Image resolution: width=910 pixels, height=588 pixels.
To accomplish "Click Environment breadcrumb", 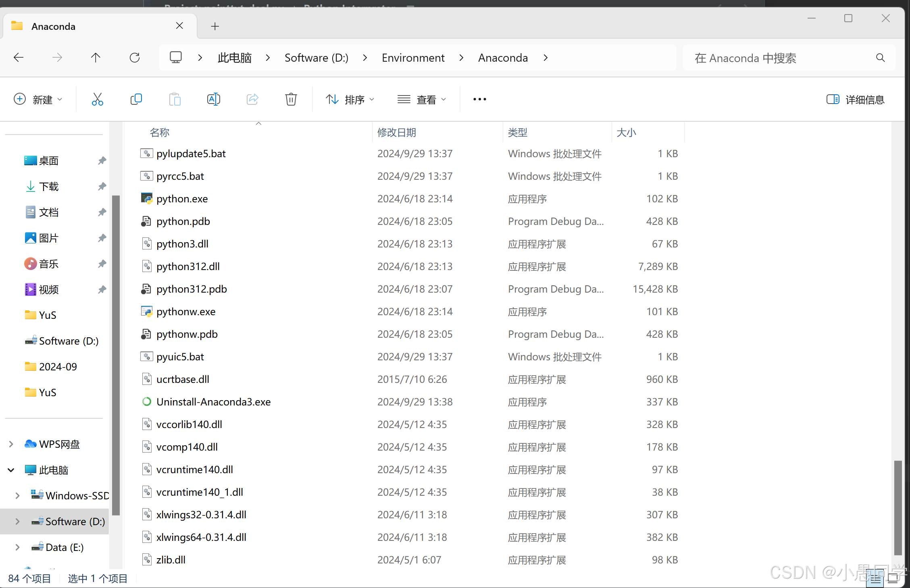I will tap(413, 58).
